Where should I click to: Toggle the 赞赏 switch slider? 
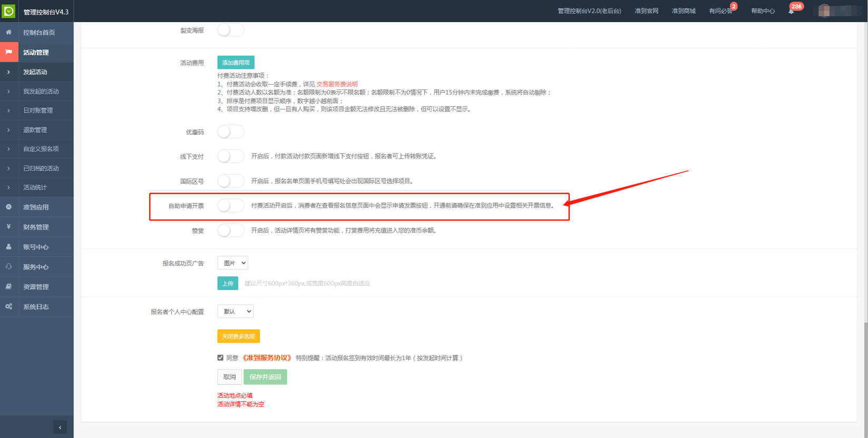[230, 231]
